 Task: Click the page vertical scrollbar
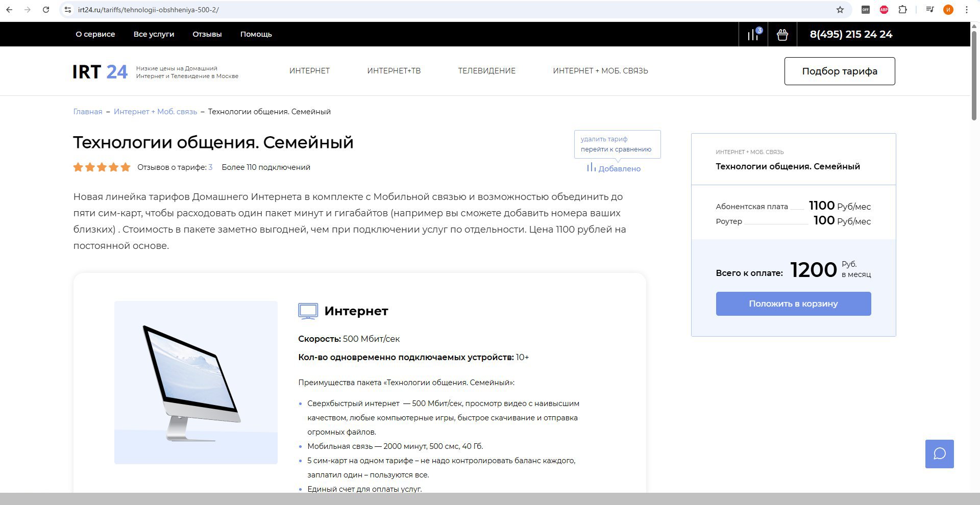click(974, 77)
